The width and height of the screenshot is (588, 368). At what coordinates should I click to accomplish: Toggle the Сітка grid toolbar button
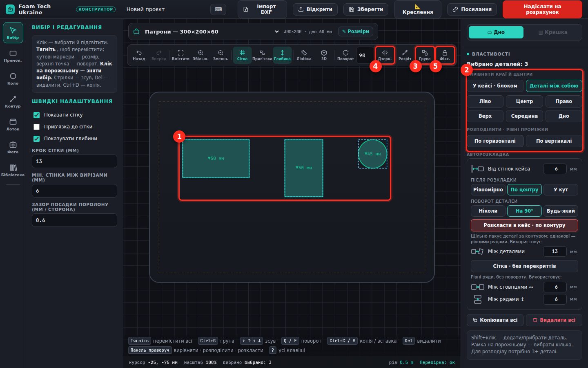click(x=242, y=55)
